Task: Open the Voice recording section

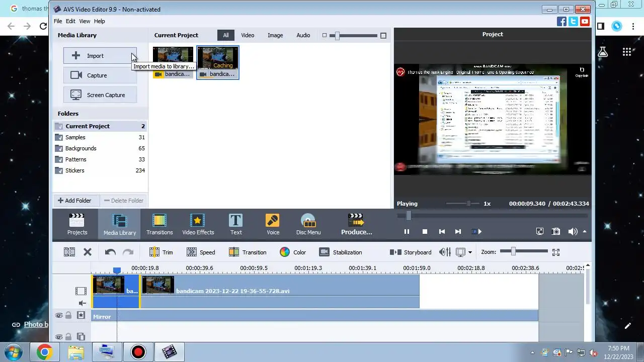Action: click(x=273, y=224)
